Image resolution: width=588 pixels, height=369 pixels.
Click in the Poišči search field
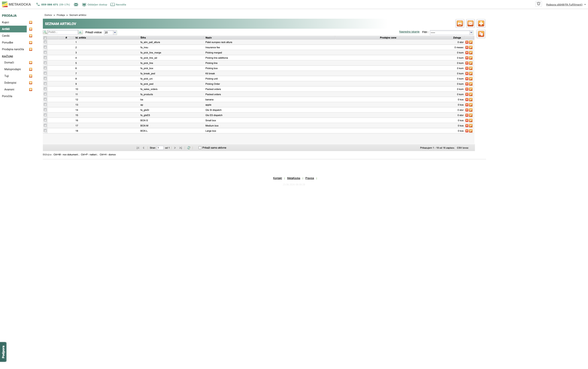(x=63, y=32)
